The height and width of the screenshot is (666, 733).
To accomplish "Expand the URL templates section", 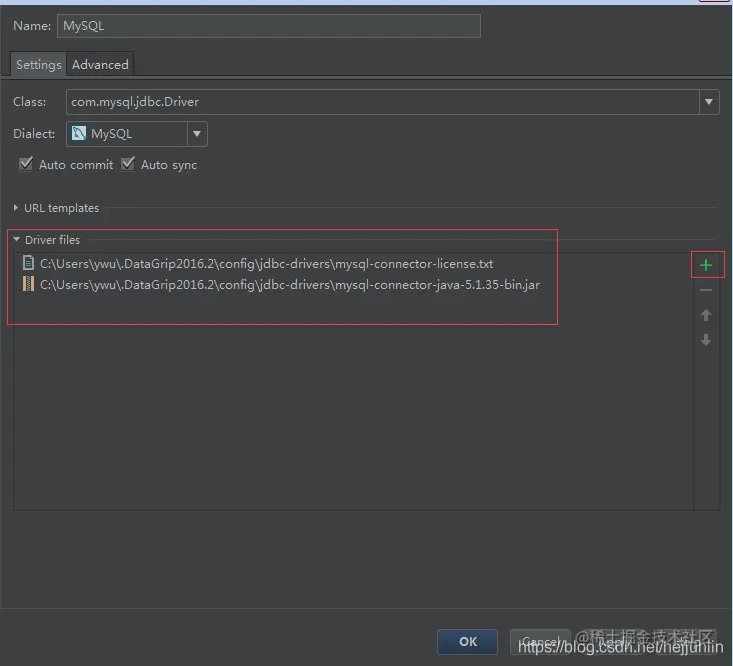I will 15,208.
